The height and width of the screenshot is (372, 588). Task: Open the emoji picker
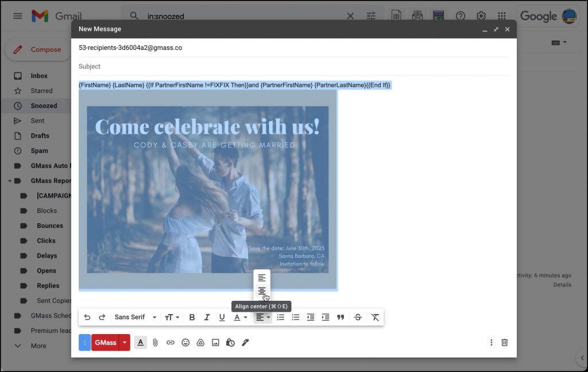click(185, 342)
